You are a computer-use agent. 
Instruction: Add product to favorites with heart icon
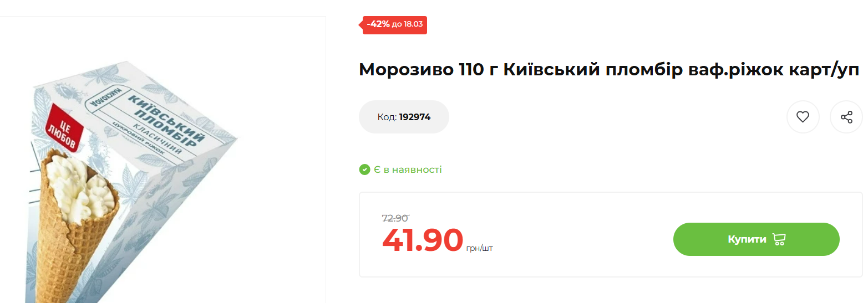coord(803,117)
